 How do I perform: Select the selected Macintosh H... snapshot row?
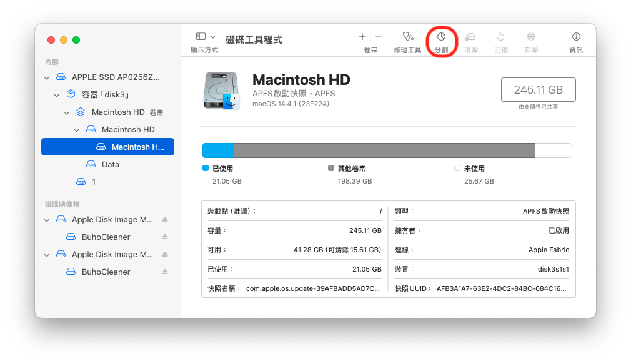[x=108, y=147]
